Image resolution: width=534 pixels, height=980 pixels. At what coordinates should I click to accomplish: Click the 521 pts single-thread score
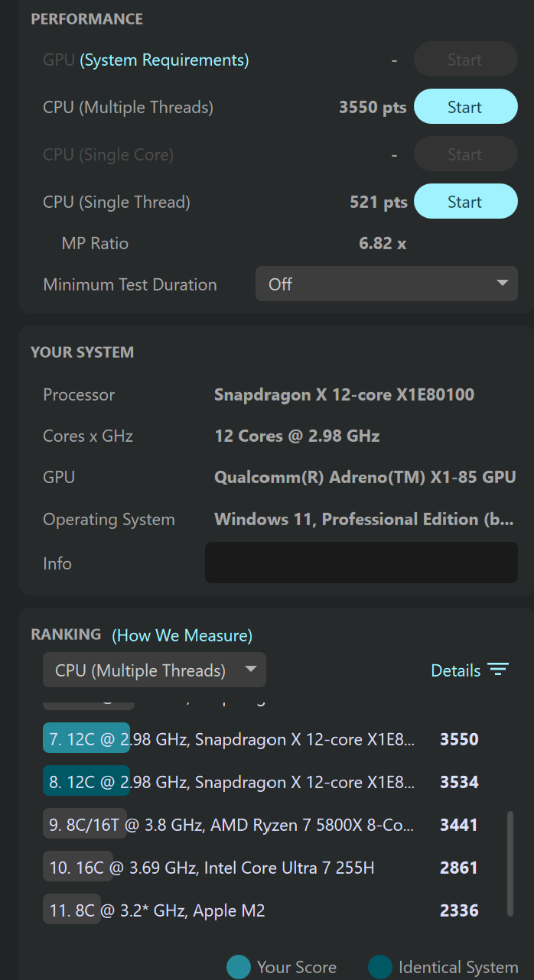pos(378,202)
